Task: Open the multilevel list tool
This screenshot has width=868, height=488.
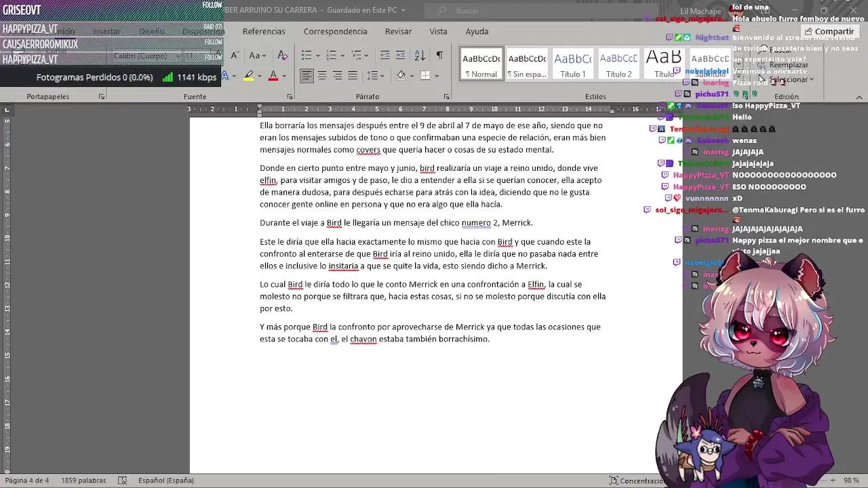Action: point(355,56)
